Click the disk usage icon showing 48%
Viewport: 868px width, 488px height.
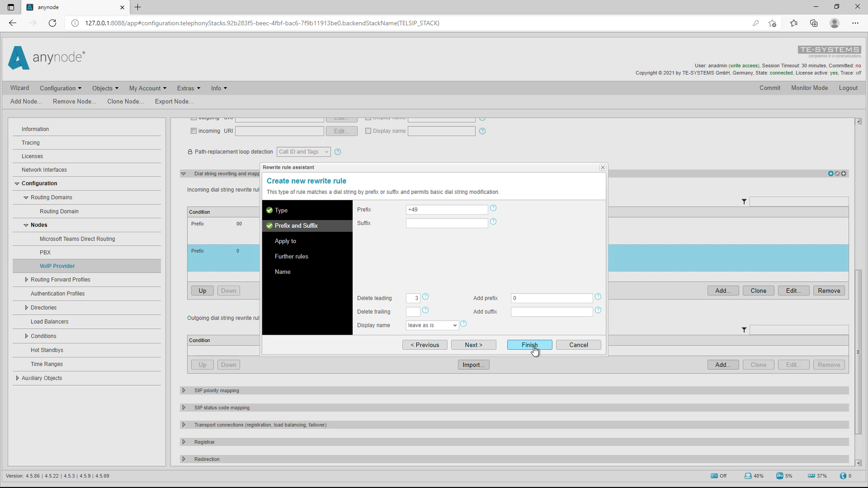[748, 476]
